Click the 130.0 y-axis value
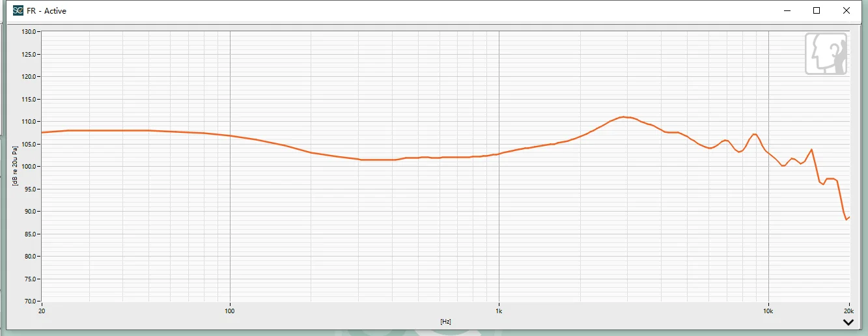The height and width of the screenshot is (336, 868). pos(30,32)
